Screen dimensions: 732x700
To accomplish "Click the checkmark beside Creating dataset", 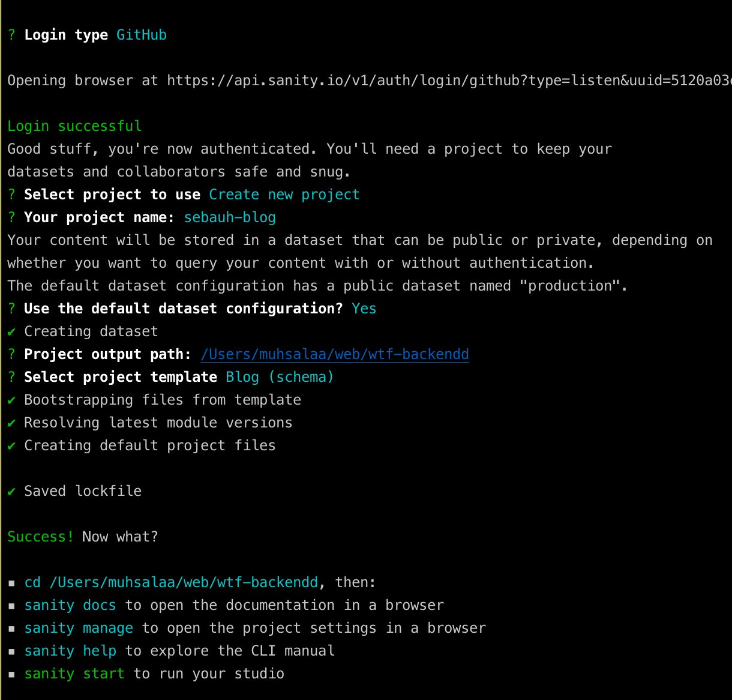I will 11,332.
